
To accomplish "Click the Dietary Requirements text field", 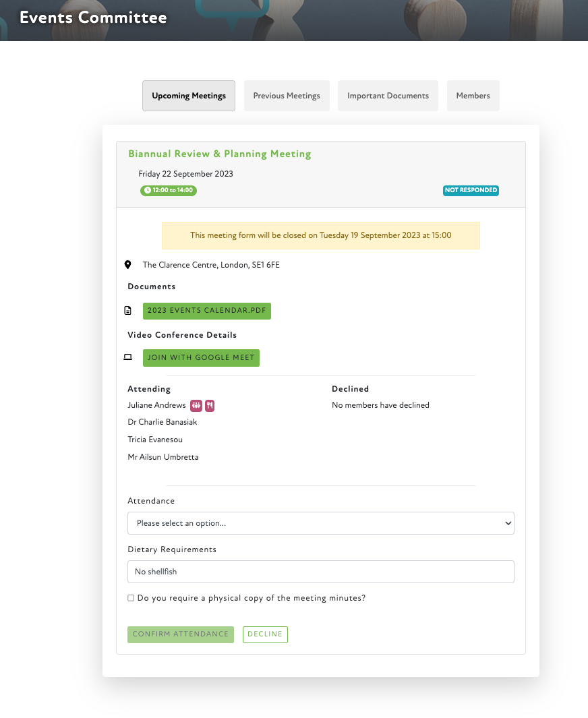I will (320, 572).
